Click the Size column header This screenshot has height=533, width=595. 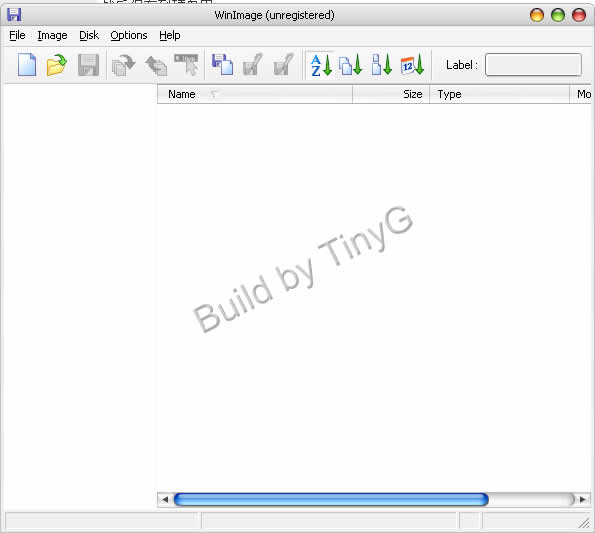coord(391,94)
